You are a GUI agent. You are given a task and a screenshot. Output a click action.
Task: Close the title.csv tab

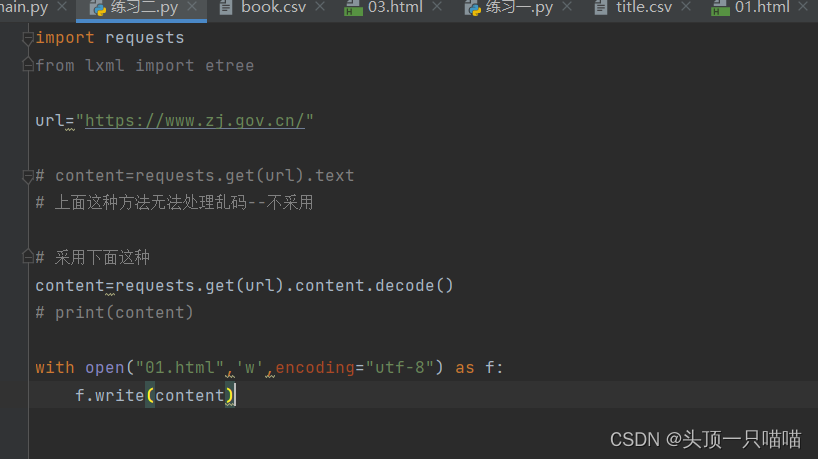click(686, 7)
